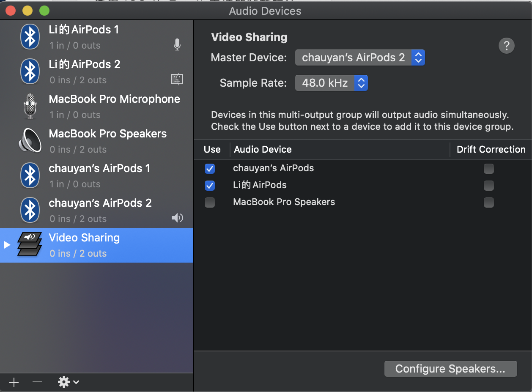Open the Master Device dropdown
The image size is (532, 392).
360,58
